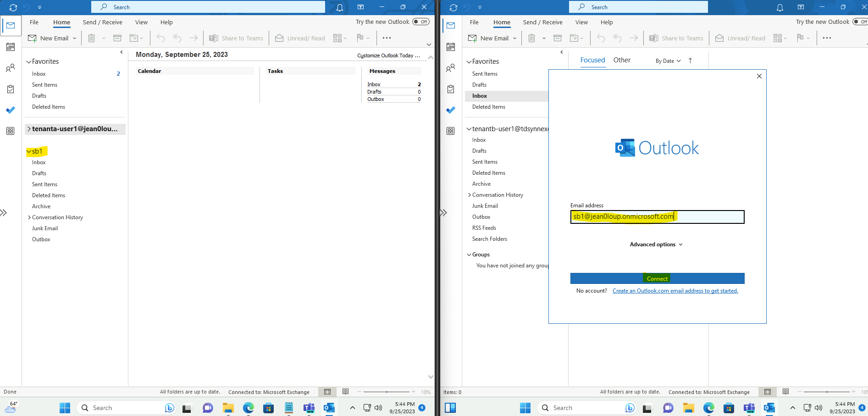Click Unread/ Read button in right Outlook
The height and width of the screenshot is (416, 868).
(x=740, y=38)
